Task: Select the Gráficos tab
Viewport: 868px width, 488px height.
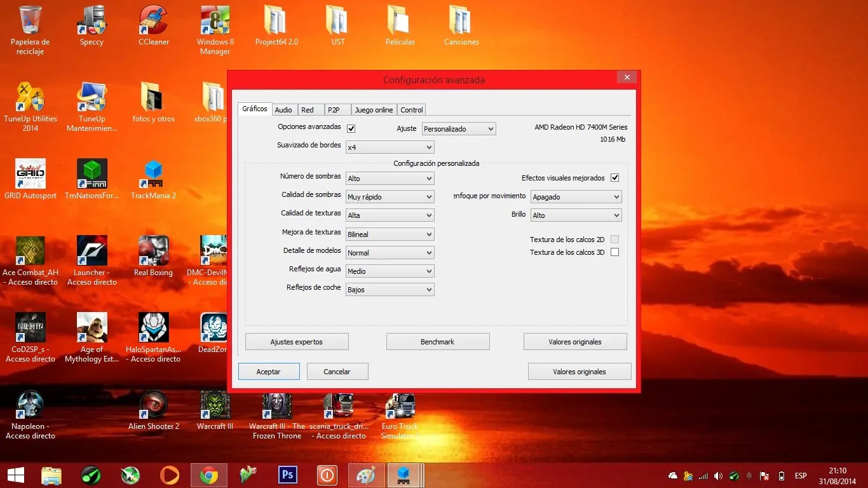Action: (x=255, y=109)
